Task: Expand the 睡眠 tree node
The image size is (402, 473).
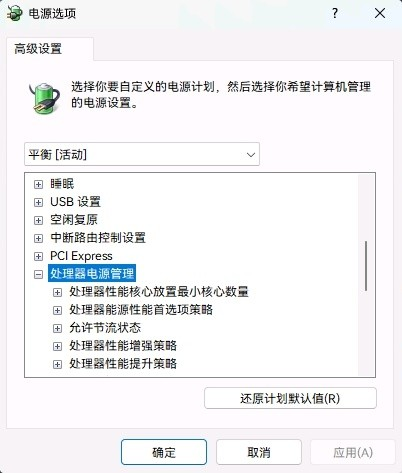Action: 38,184
